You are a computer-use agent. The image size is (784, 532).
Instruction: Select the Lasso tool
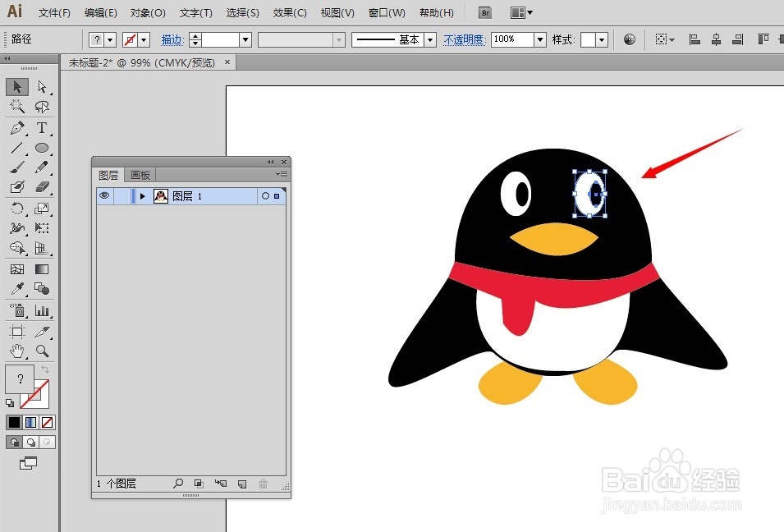pyautogui.click(x=42, y=106)
